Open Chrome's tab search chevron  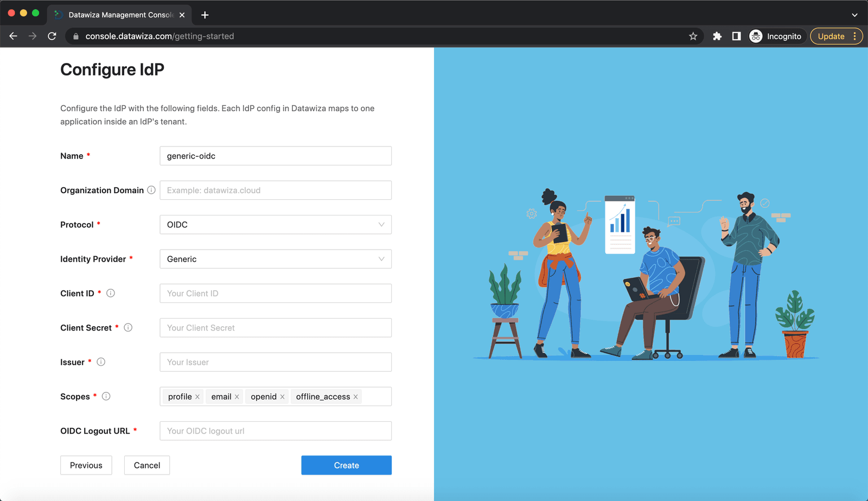tap(854, 15)
